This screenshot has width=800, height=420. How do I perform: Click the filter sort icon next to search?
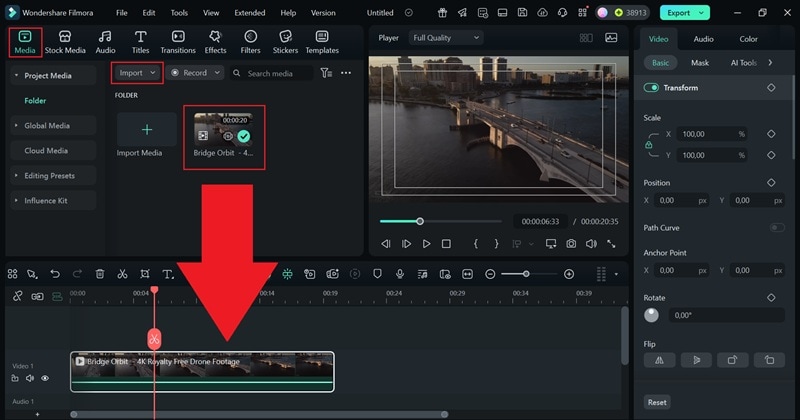pos(326,73)
